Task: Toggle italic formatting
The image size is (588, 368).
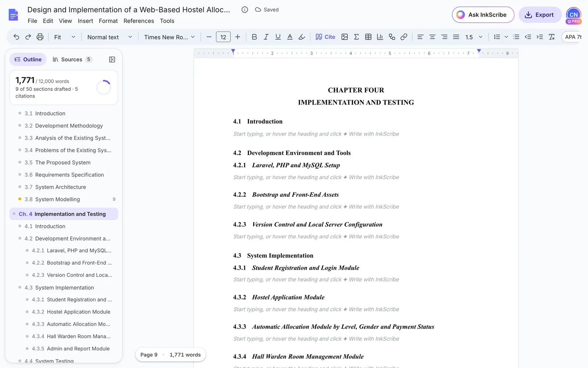Action: coord(266,37)
